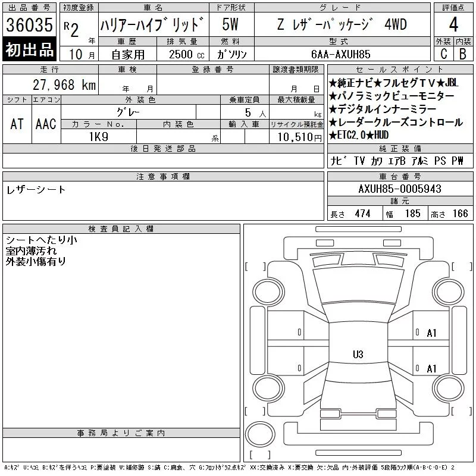The height and width of the screenshot is (476, 476).
Task: Select the rear-right wheel circle in diagram
Action: (449, 388)
